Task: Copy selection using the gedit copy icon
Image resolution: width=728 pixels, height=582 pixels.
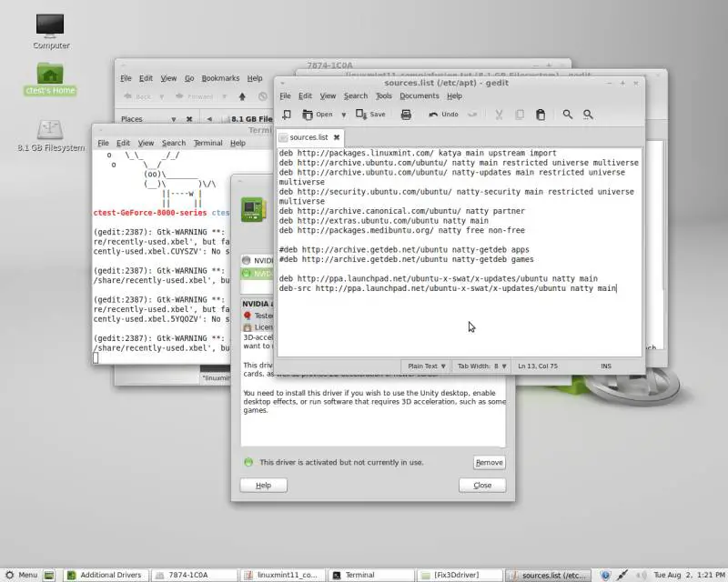Action: coord(520,115)
